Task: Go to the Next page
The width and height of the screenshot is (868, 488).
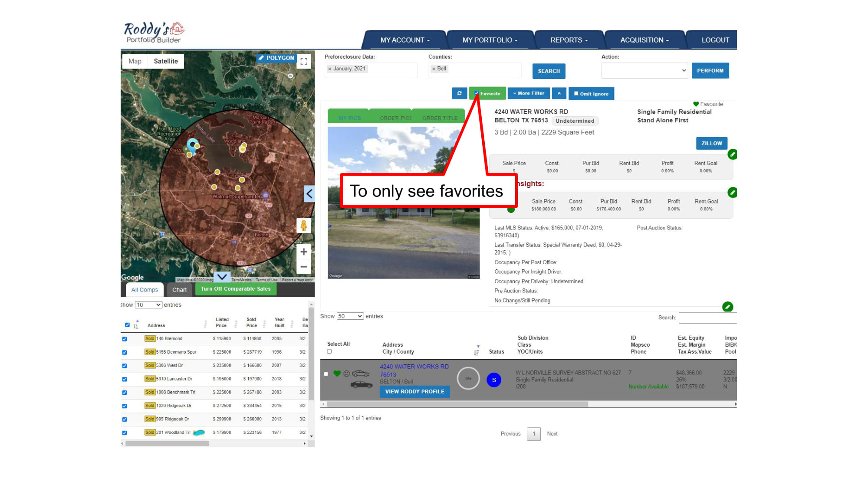Action: (x=552, y=434)
